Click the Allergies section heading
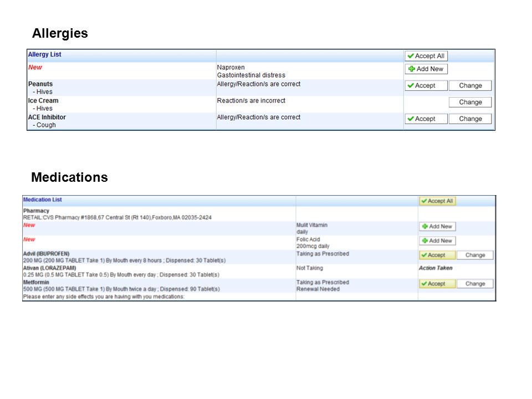This screenshot has height=399, width=532. [x=60, y=33]
